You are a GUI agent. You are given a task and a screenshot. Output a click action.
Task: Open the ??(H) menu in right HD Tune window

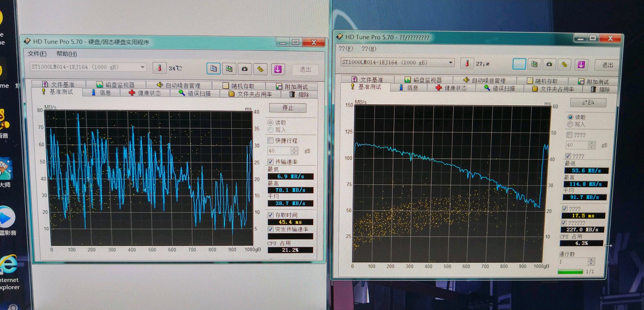(369, 49)
